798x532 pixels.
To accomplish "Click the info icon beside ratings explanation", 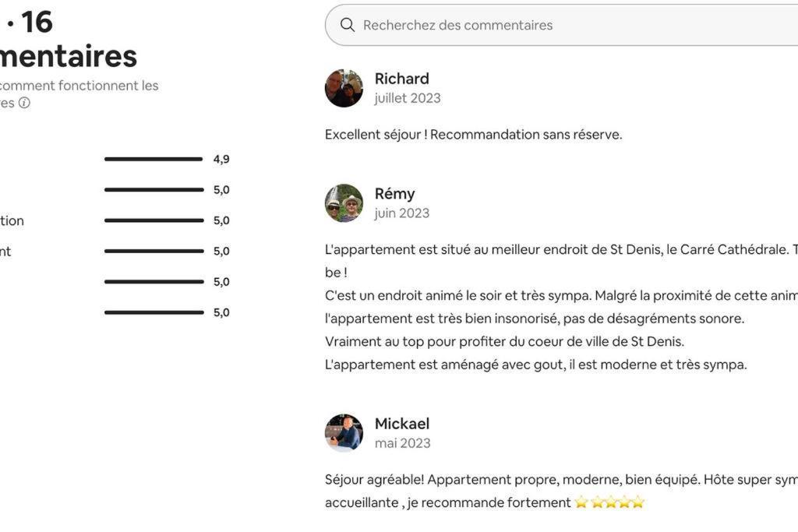I will [x=25, y=103].
